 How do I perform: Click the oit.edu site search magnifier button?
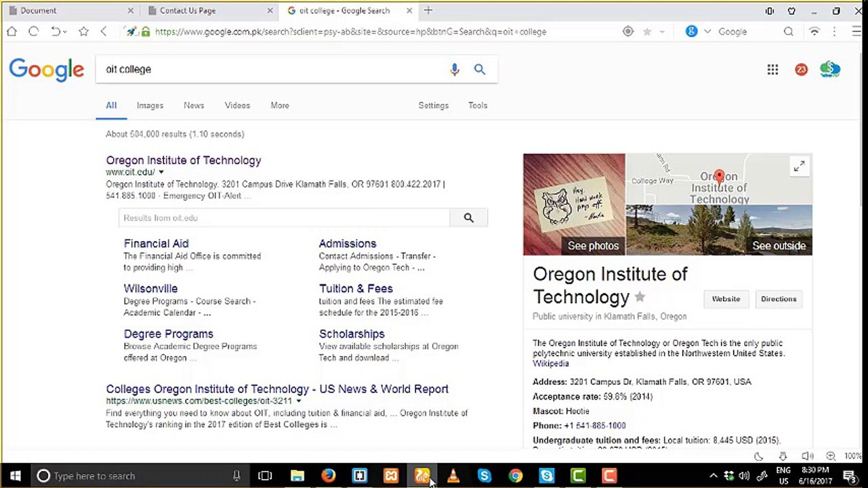coord(468,218)
